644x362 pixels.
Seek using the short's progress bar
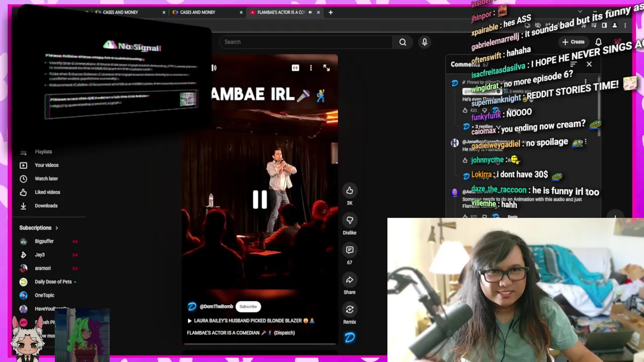260,344
